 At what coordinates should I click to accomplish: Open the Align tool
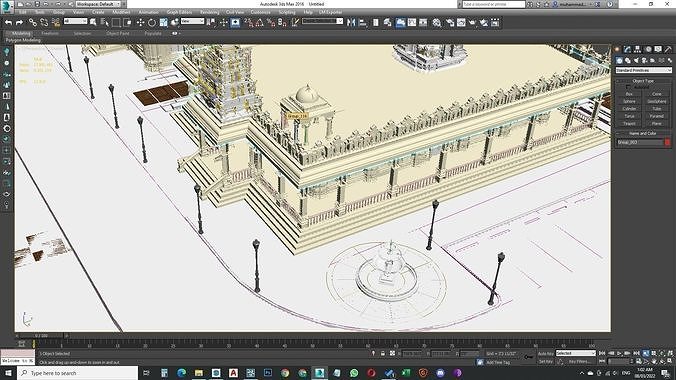[363, 22]
